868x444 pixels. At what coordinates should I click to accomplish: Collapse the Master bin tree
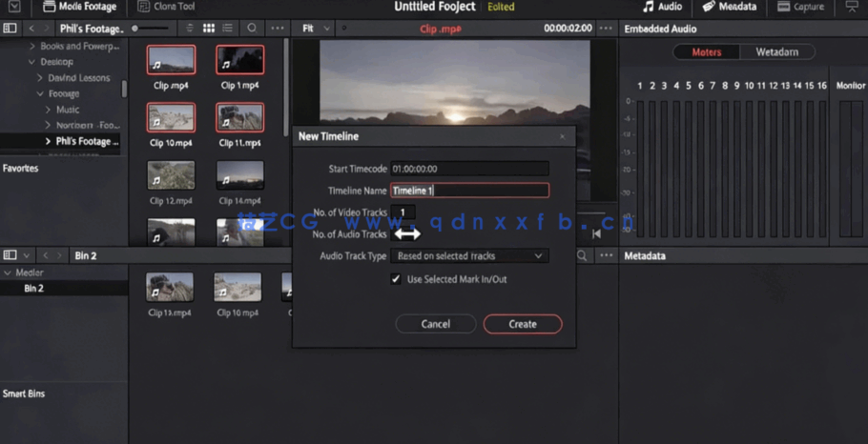(8, 272)
